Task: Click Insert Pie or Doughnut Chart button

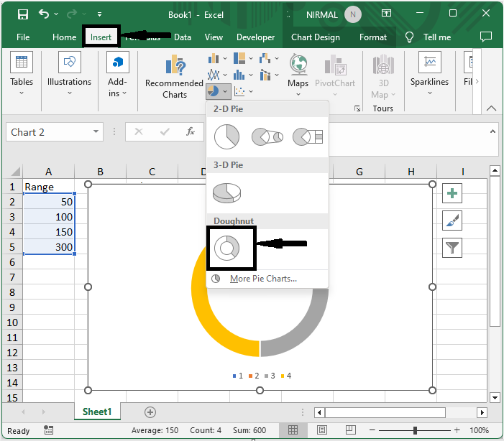Action: [x=218, y=91]
